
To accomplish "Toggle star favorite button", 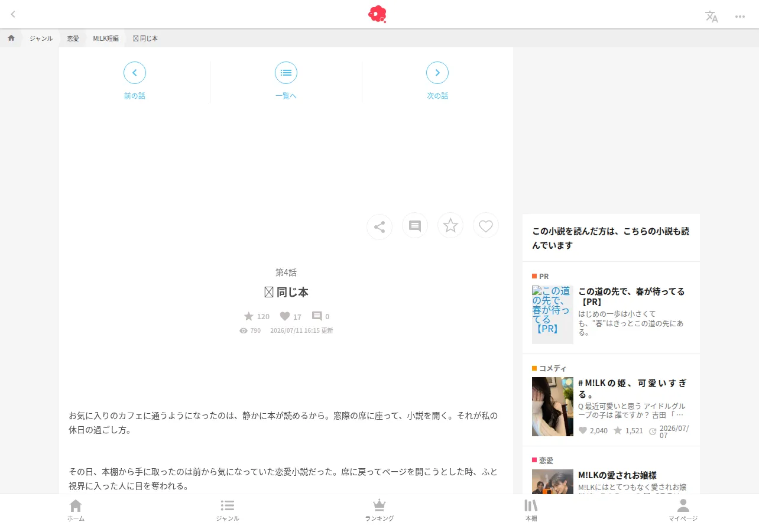I will [x=450, y=225].
